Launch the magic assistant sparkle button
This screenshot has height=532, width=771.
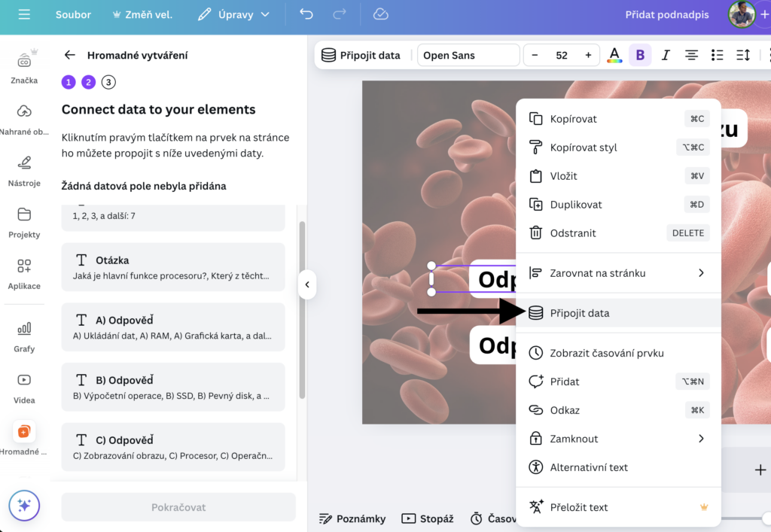tap(24, 505)
